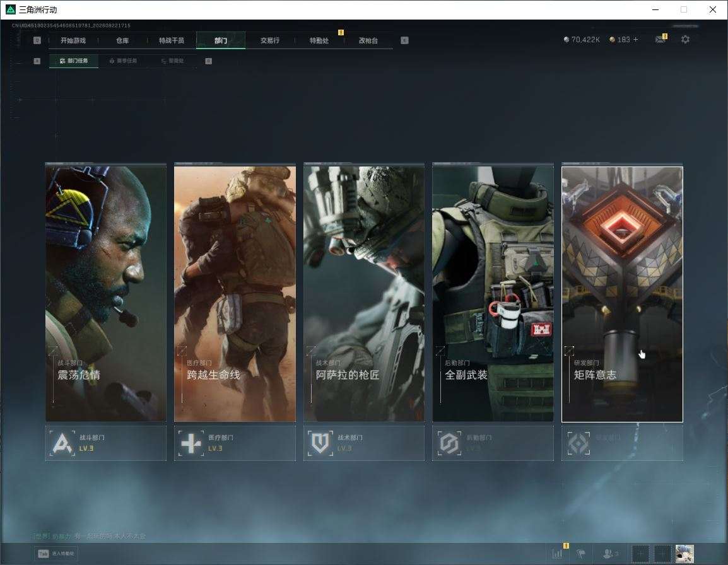728x565 pixels.
Task: Click the first empty squad slot plus
Action: pyautogui.click(x=640, y=554)
